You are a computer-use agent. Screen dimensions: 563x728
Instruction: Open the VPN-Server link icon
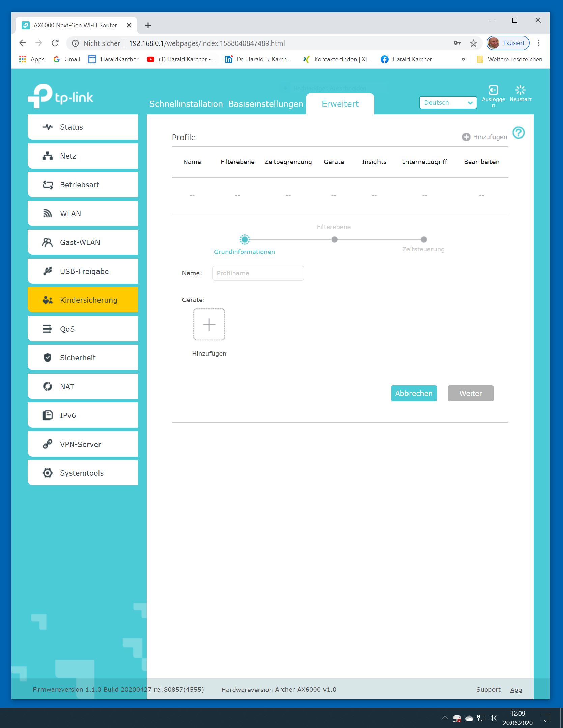48,444
